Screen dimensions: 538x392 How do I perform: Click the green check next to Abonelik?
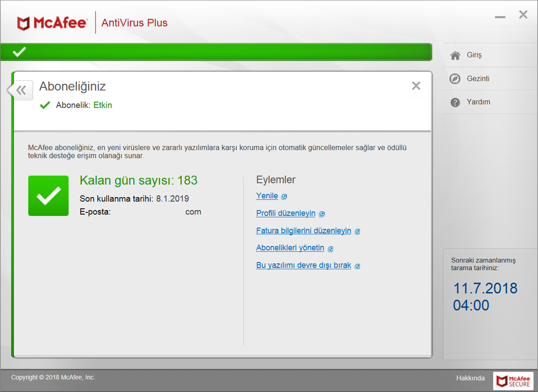click(45, 105)
